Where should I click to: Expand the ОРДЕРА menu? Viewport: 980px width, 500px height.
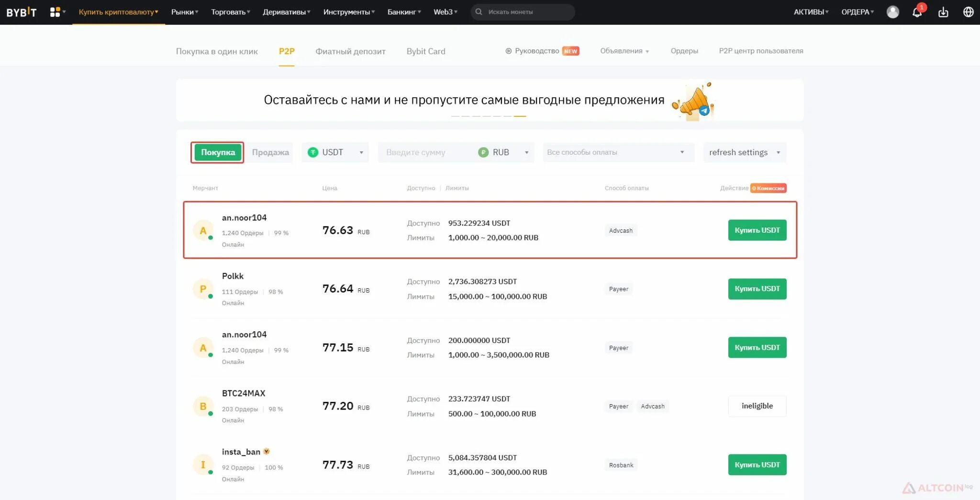coord(857,12)
